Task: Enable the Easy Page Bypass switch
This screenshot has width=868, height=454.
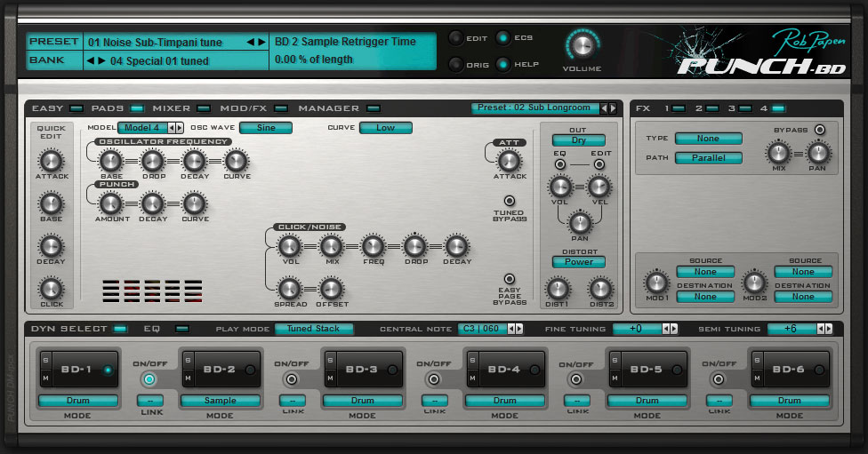Action: pos(509,278)
